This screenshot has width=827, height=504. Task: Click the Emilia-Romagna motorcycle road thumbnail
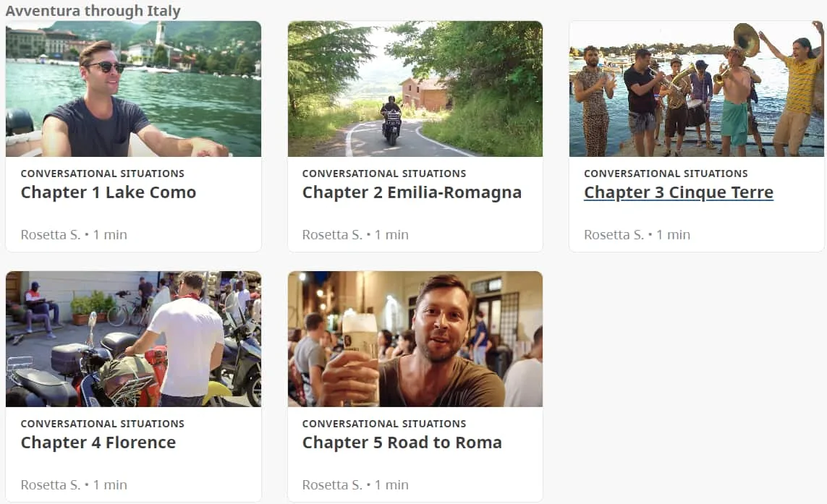[x=415, y=89]
